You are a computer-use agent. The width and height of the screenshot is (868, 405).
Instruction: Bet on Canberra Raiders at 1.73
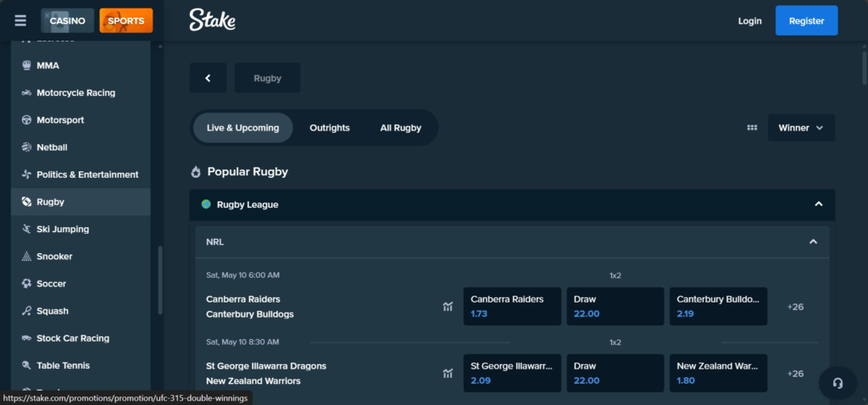(x=512, y=306)
